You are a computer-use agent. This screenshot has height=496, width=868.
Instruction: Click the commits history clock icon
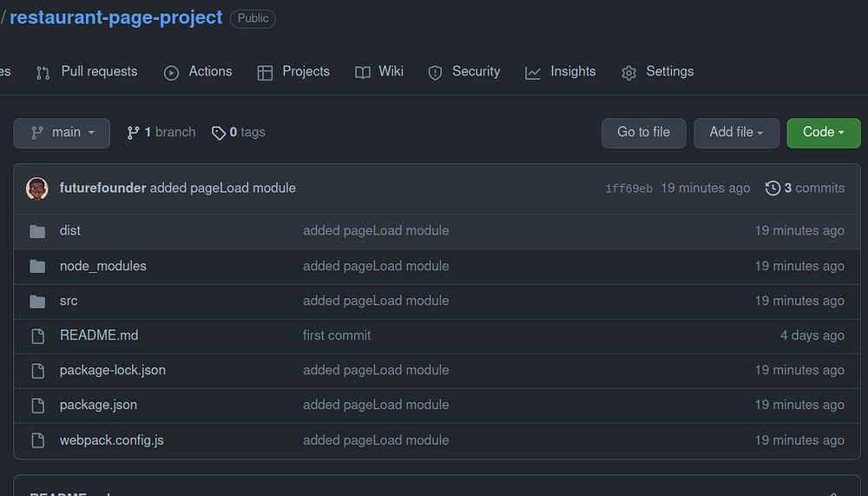(x=773, y=188)
